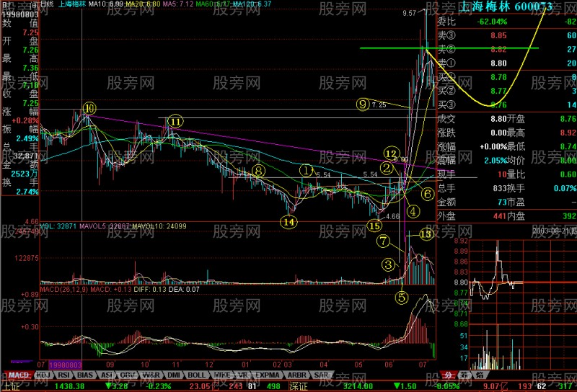Screen dimensions: 577x392
Task: Select the EXPMA indicator tab
Action: 267,375
